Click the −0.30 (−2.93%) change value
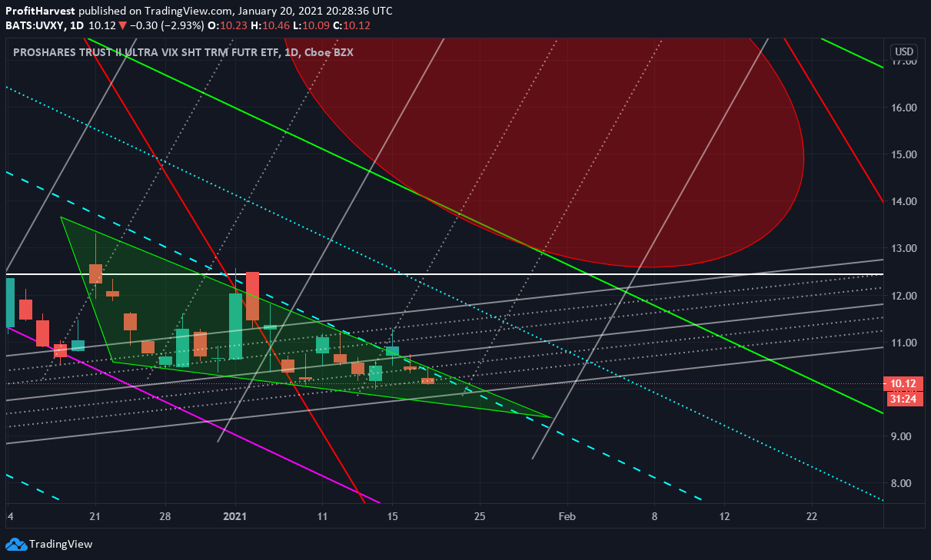Image resolution: width=931 pixels, height=560 pixels. [167, 25]
